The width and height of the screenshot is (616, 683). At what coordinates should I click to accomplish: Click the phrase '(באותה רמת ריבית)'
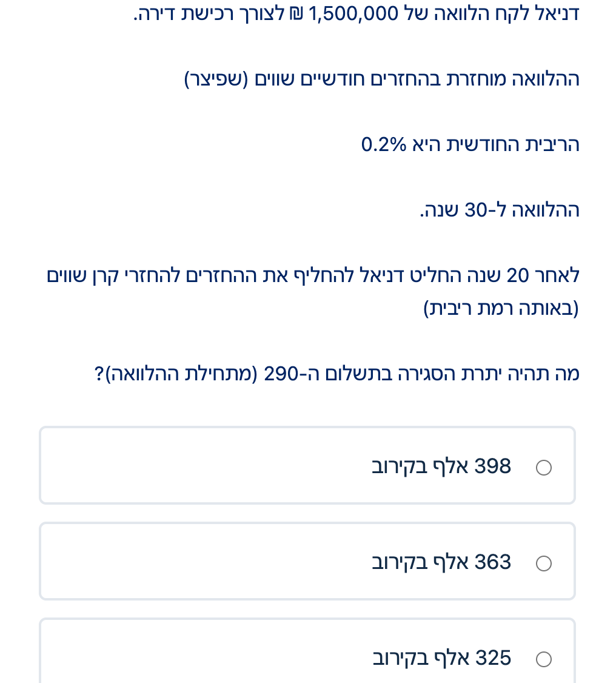[501, 309]
